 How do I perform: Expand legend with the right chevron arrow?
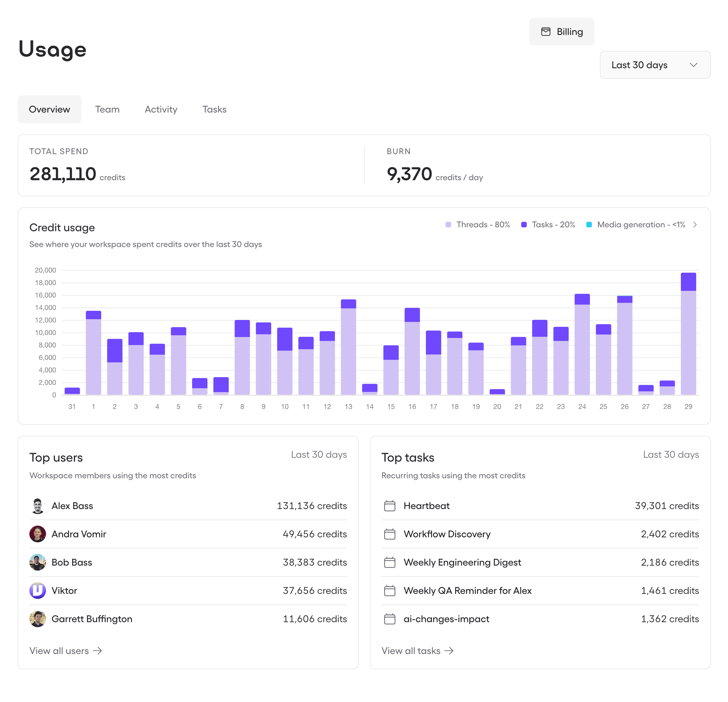pyautogui.click(x=694, y=225)
